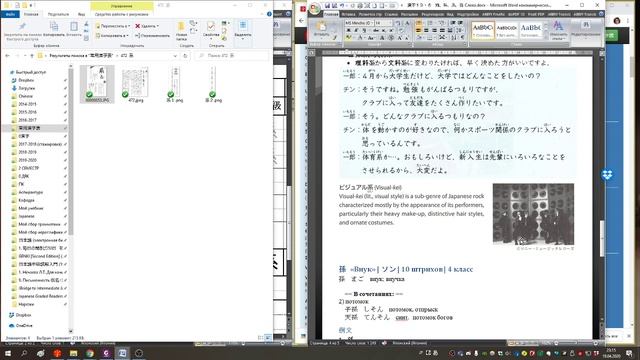The image size is (640, 360).
Task: Open Изменить стили in Word
Action: pyautogui.click(x=558, y=31)
